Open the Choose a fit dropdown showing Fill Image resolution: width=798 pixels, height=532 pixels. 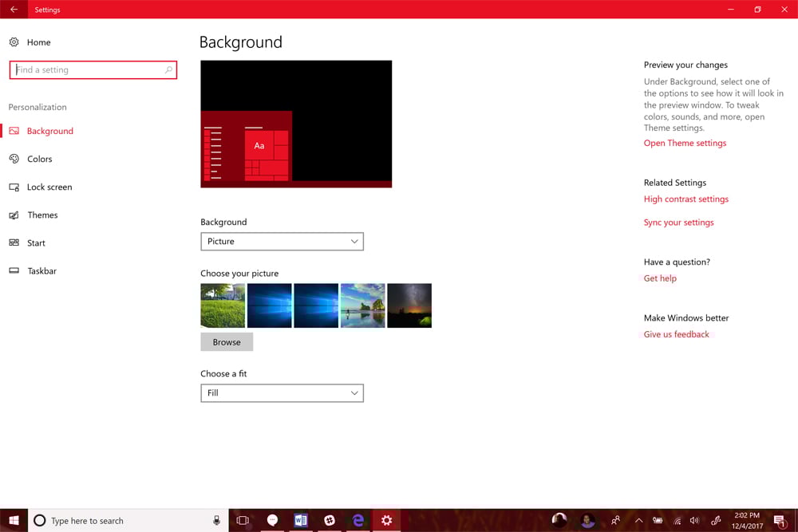[282, 392]
